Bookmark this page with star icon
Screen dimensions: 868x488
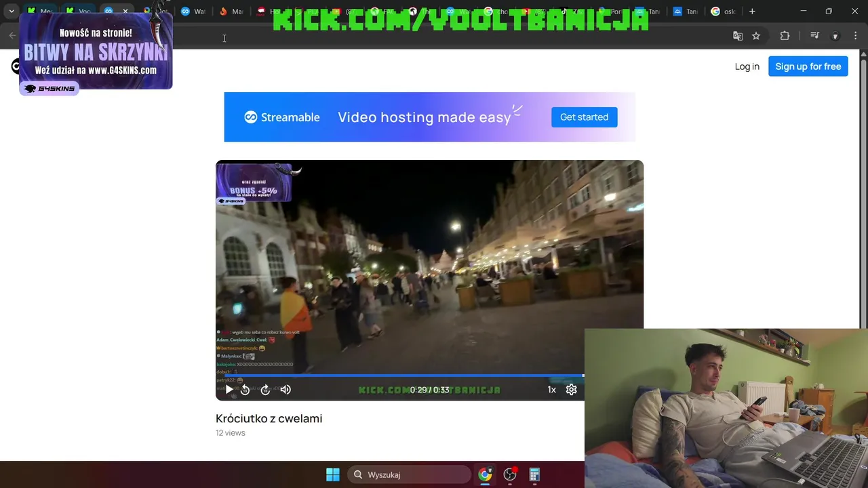(756, 36)
